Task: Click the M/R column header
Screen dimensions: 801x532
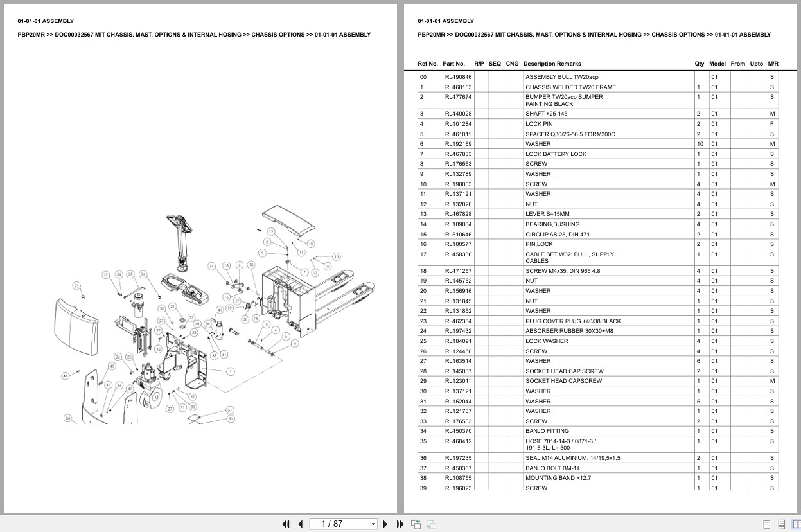Action: point(773,64)
